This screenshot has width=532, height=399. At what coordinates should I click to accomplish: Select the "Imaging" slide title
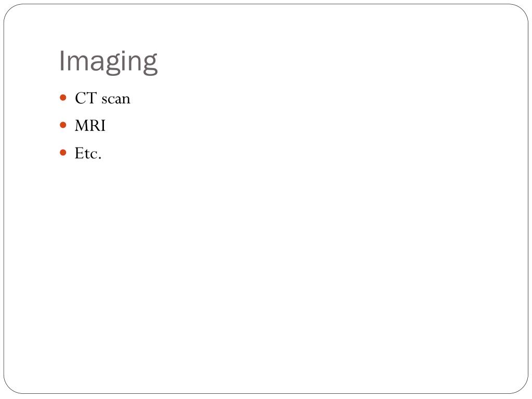pos(108,61)
